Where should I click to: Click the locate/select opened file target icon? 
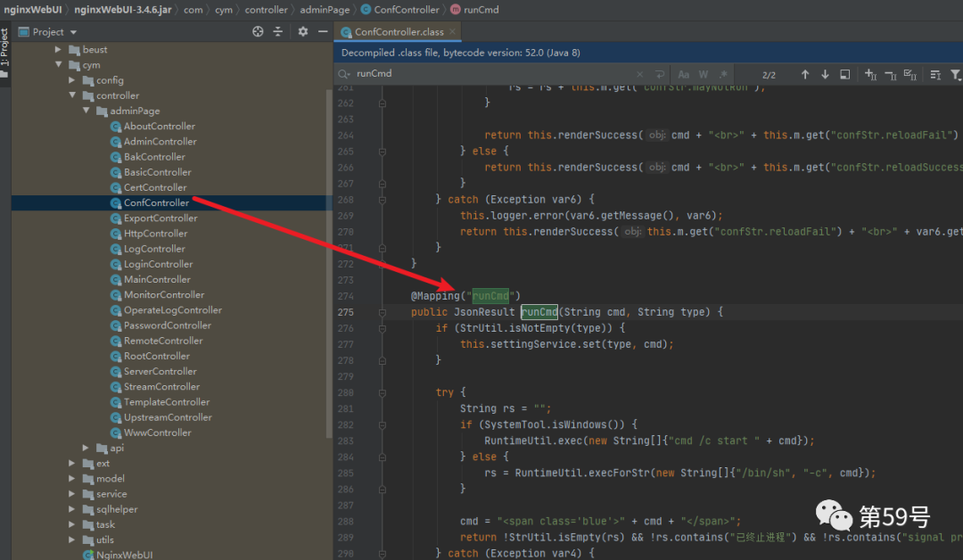click(258, 31)
